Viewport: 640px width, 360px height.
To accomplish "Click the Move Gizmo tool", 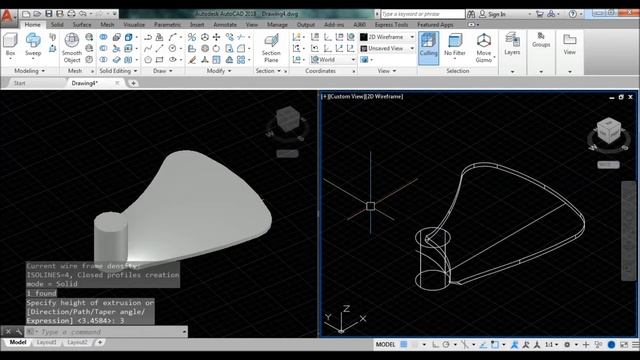I will coord(484,48).
